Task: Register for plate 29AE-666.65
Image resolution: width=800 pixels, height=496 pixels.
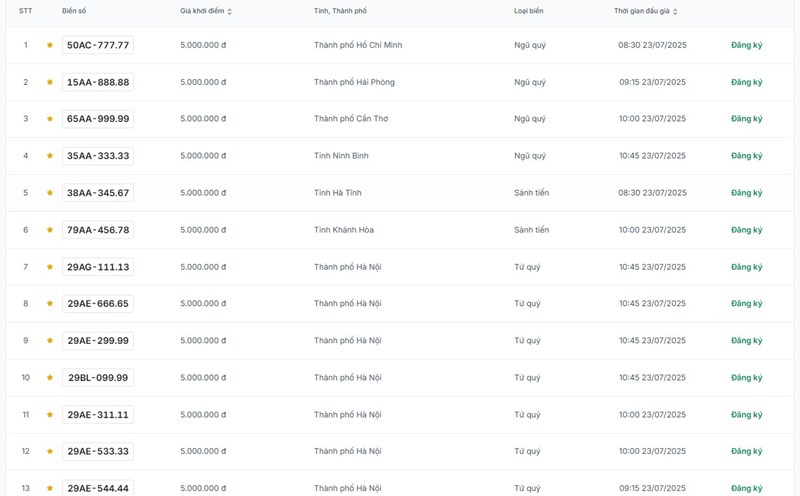Action: 746,304
